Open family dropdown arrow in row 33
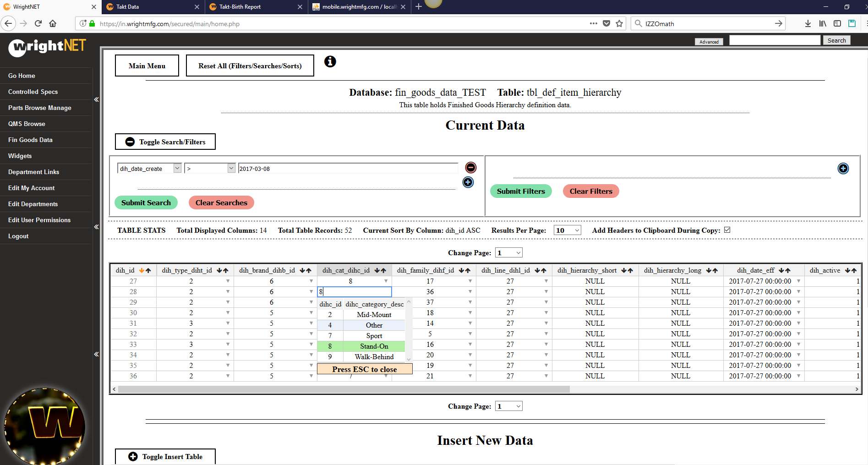The height and width of the screenshot is (465, 868). pyautogui.click(x=470, y=344)
